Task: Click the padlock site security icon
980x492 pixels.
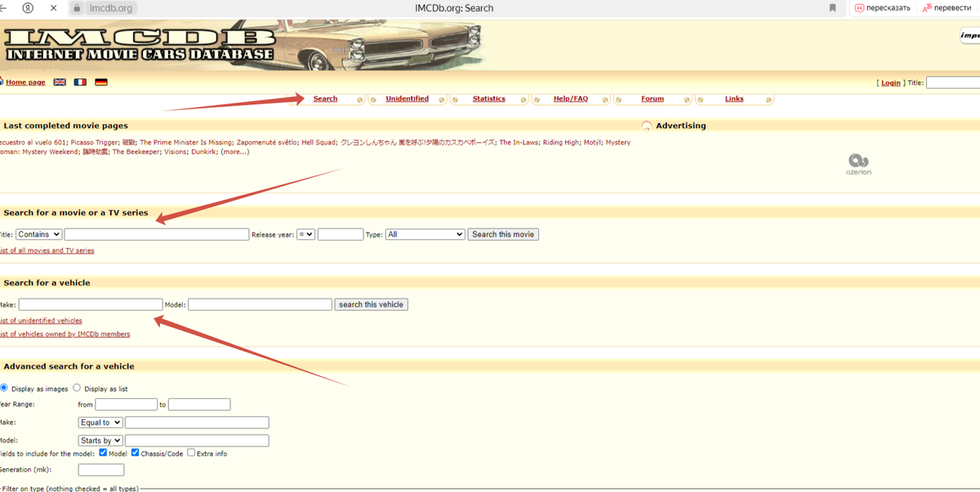Action: [77, 8]
